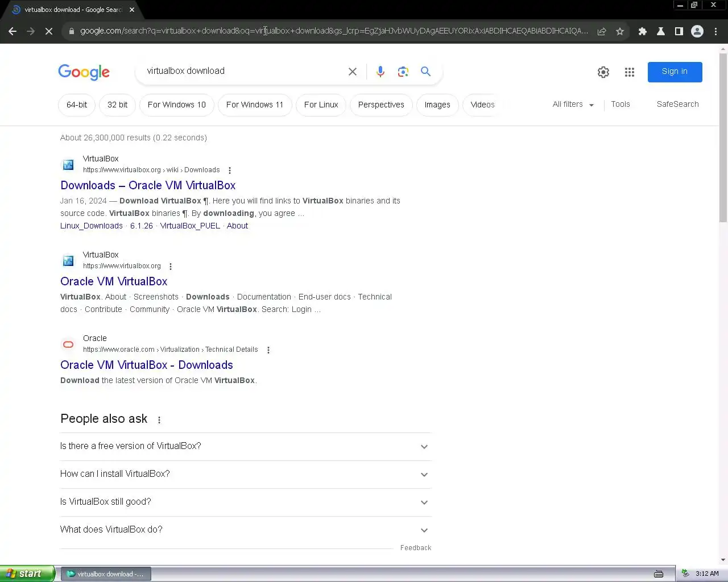The image size is (728, 582).
Task: Submit search with magnifier icon
Action: tap(425, 72)
